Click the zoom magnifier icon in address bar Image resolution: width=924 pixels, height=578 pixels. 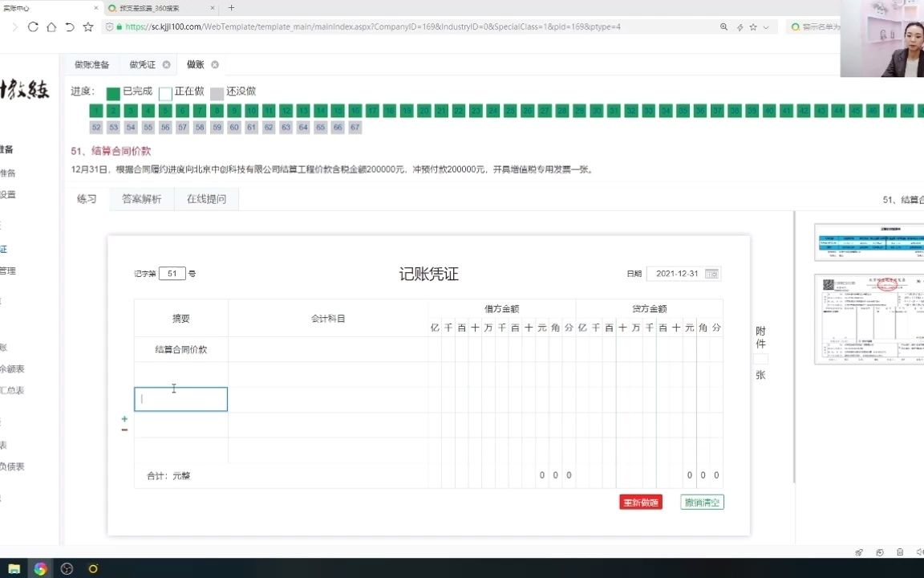723,26
